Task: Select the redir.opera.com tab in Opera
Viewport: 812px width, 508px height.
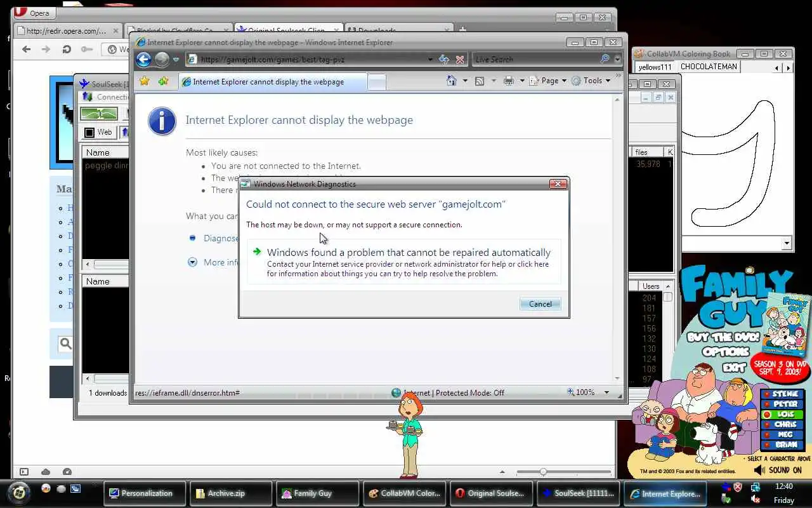Action: 68,30
